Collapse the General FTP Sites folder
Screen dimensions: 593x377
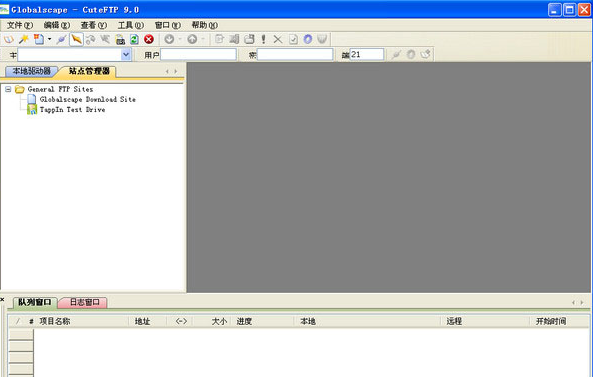coord(8,89)
